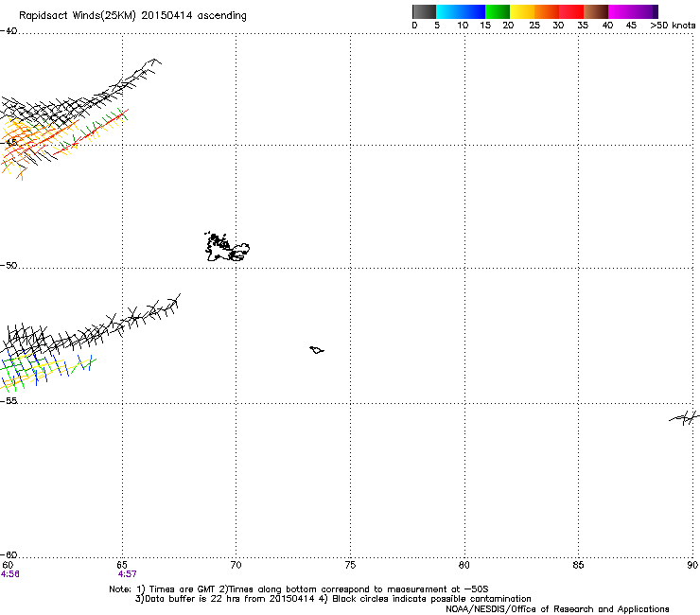
Task: Click the small Heard Island outline
Action: [x=317, y=350]
